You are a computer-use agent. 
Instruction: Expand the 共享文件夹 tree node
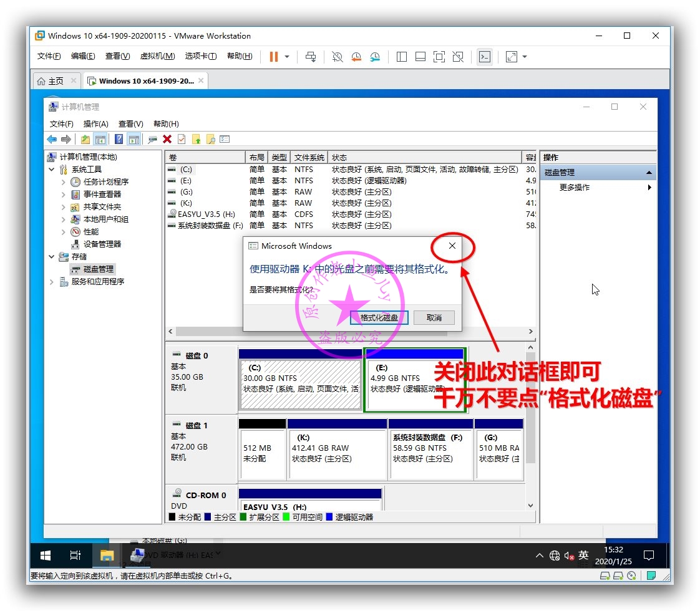(x=64, y=207)
